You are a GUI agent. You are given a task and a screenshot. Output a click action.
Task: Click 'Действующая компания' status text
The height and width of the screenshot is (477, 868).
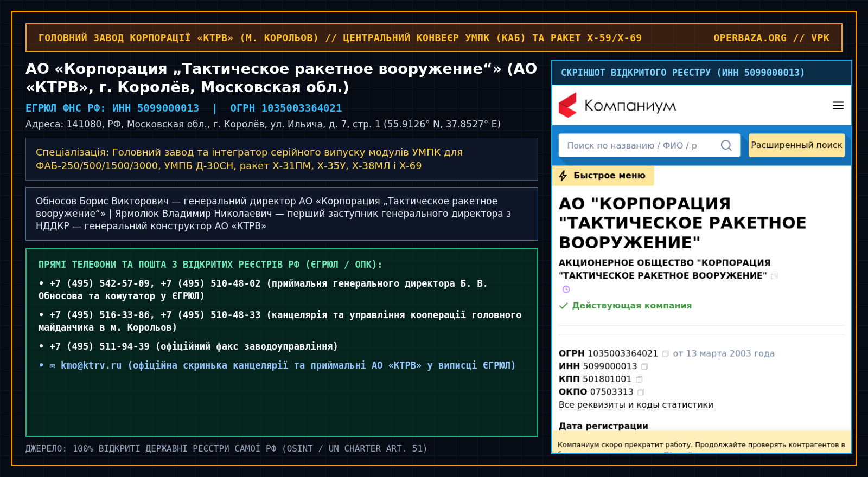(632, 306)
